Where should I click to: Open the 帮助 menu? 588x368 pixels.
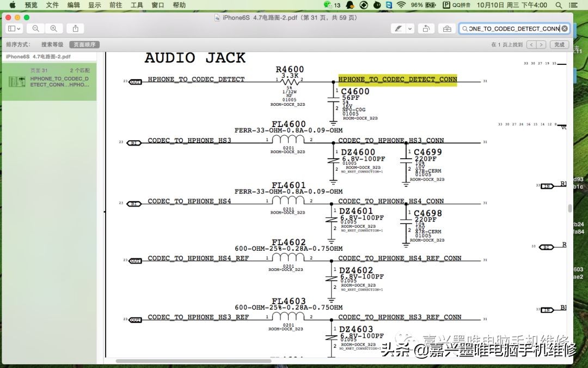(179, 5)
